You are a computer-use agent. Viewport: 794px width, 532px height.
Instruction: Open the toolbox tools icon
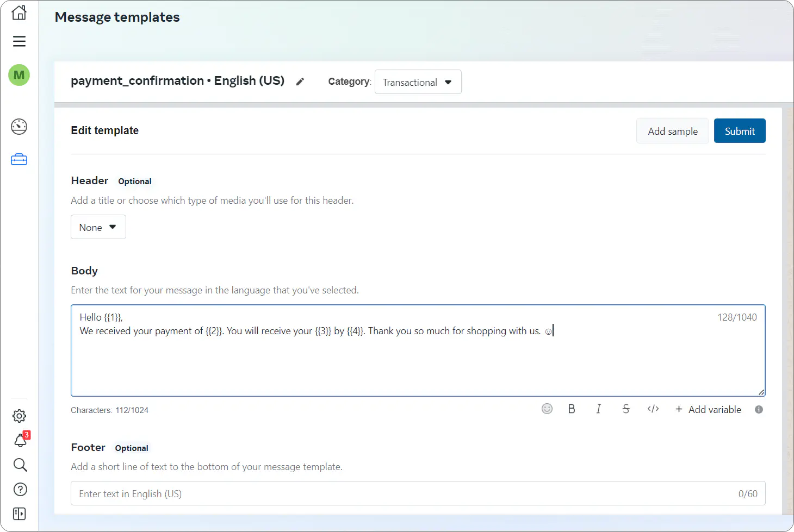[19, 160]
